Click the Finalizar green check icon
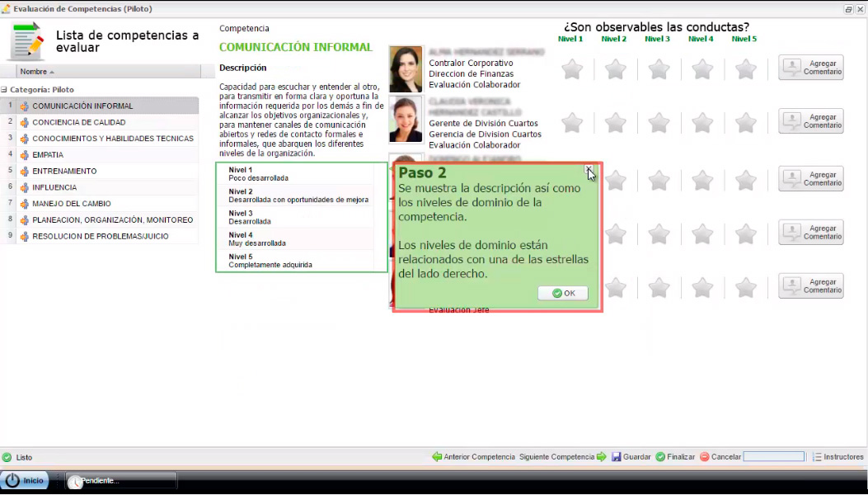868x495 pixels. point(659,457)
